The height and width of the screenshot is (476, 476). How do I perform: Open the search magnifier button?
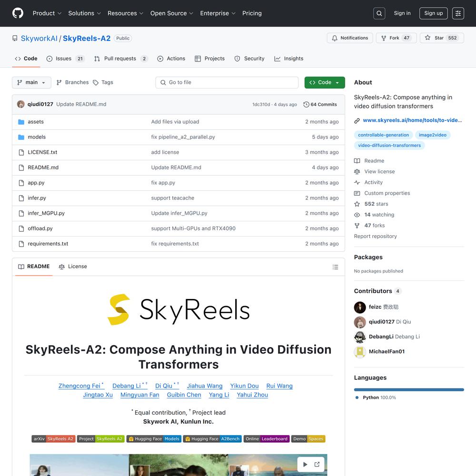pos(379,13)
